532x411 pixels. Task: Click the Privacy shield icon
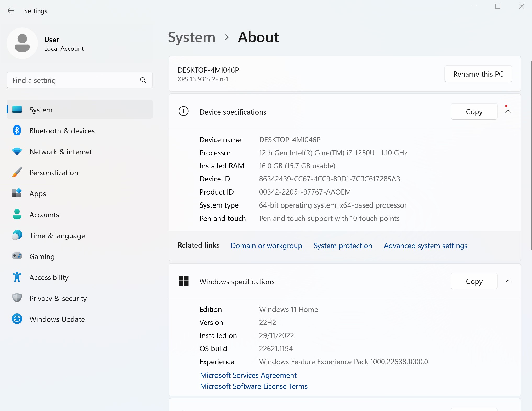17,298
